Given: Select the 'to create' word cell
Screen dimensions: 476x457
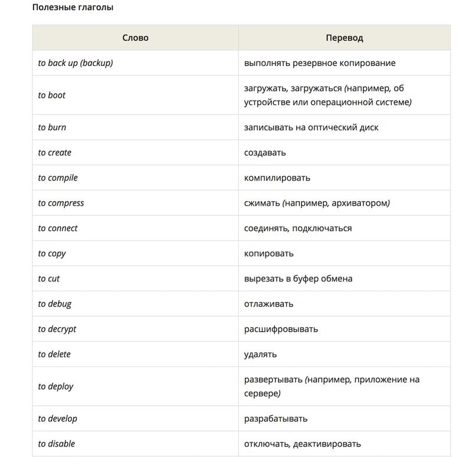Looking at the screenshot, I should 136,152.
